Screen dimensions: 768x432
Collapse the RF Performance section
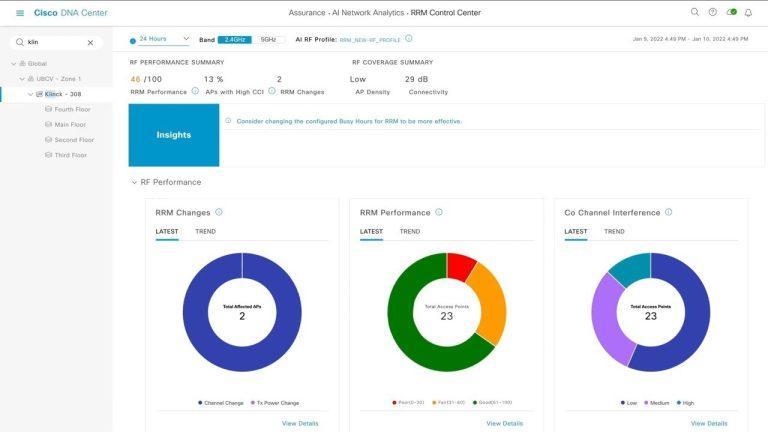click(134, 182)
